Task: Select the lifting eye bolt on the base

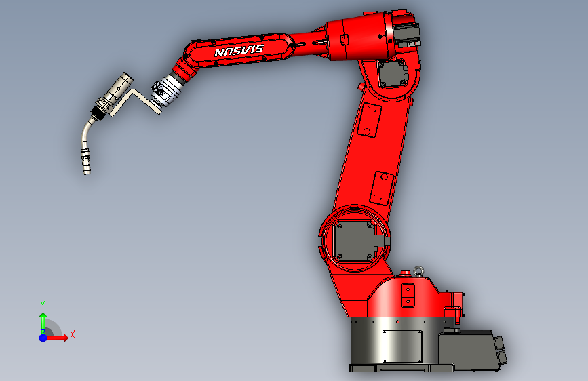Action: tap(418, 271)
